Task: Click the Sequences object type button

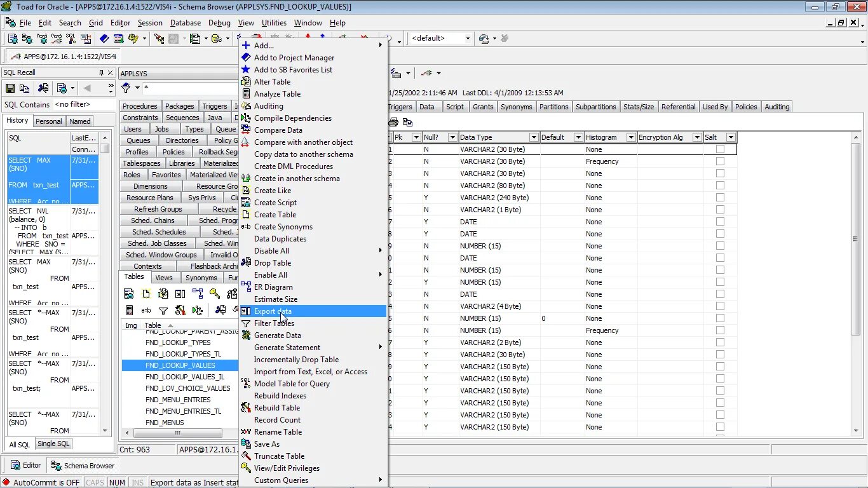Action: pyautogui.click(x=182, y=118)
